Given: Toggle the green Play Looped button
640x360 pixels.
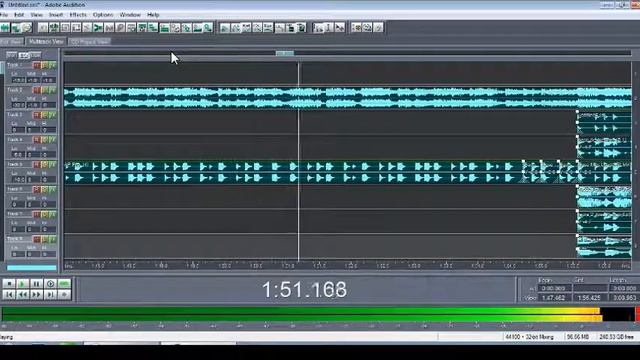Looking at the screenshot, I should [x=64, y=284].
